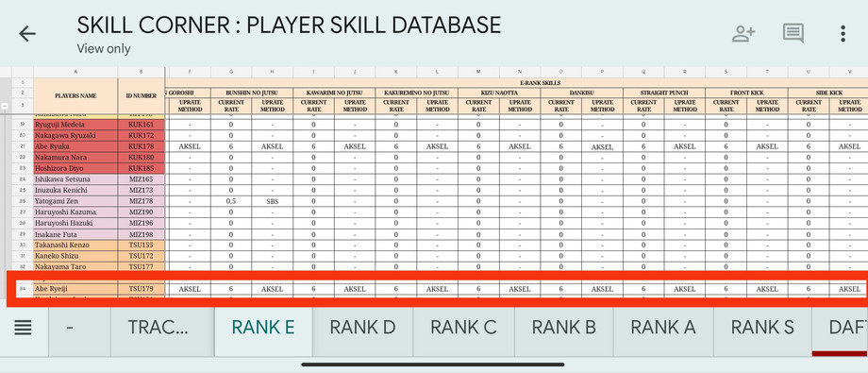The image size is (868, 373).
Task: Select cell Nakamura Nara
Action: point(75,158)
